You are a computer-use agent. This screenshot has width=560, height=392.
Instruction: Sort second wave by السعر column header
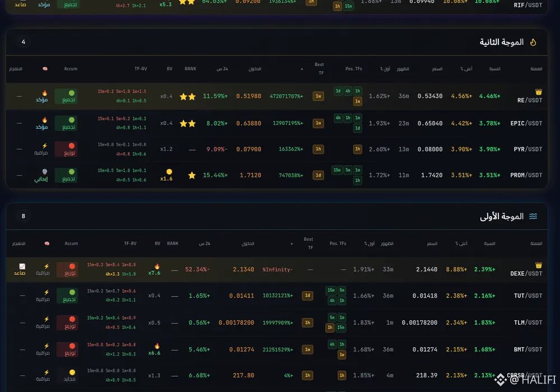437,68
